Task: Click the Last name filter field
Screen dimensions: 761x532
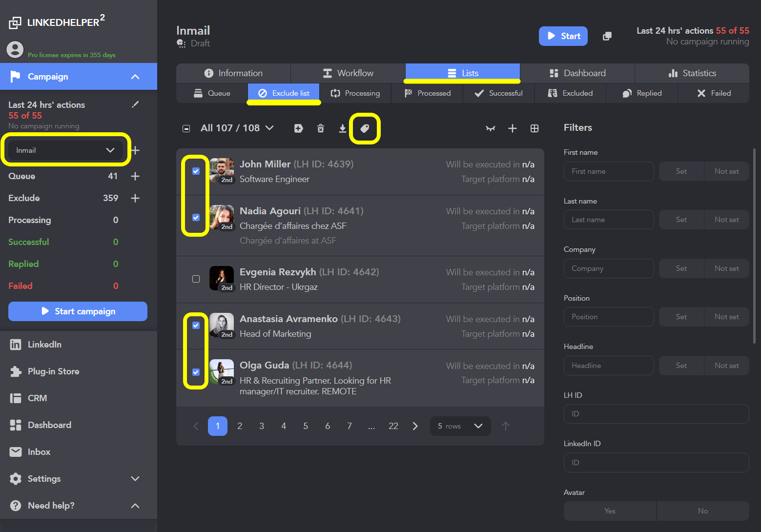Action: (x=609, y=220)
